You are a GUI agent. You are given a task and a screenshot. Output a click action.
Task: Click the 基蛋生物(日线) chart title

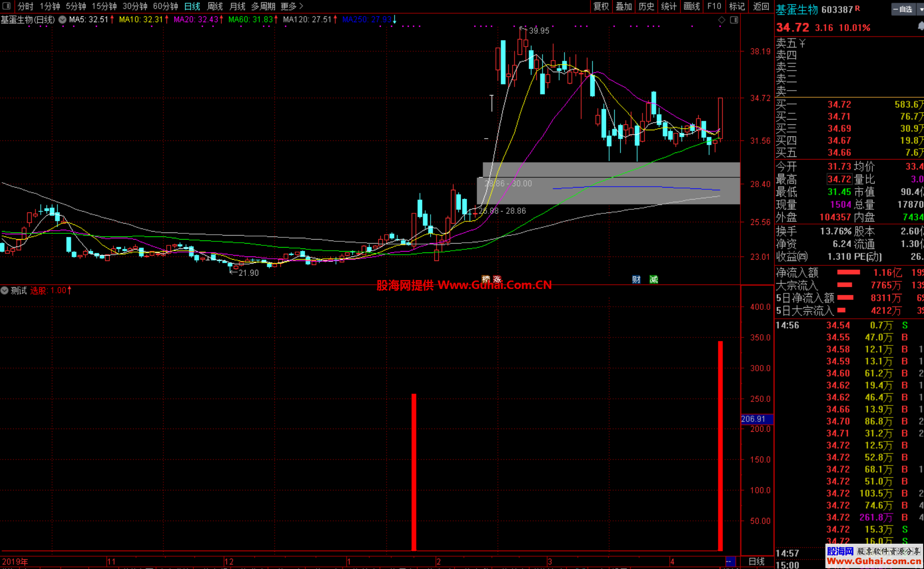[28, 20]
